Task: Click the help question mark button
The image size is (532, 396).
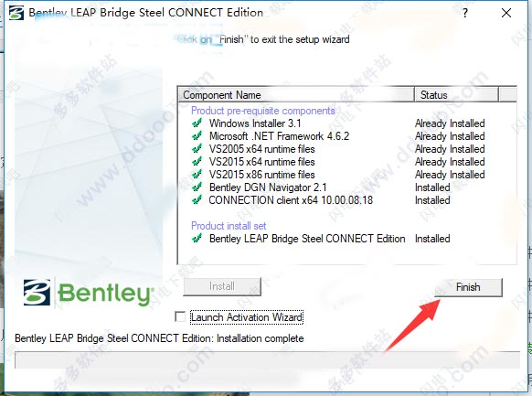Action: [x=465, y=13]
